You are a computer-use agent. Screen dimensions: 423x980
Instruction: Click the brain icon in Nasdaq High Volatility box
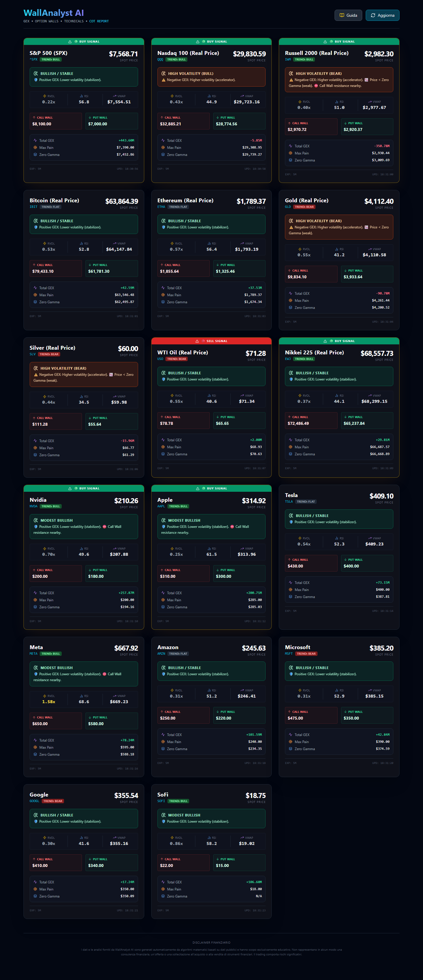tap(163, 73)
